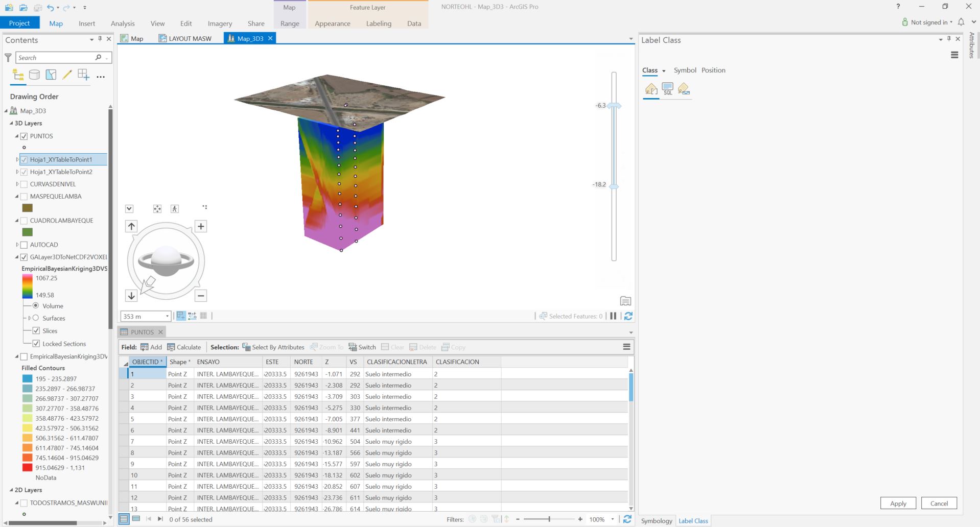Switch to the LAYOUT MASW view tab
Viewport: 980px width, 527px height.
184,38
